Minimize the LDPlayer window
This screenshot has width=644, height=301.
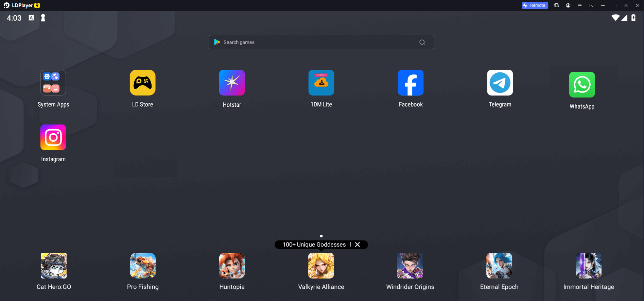point(603,5)
